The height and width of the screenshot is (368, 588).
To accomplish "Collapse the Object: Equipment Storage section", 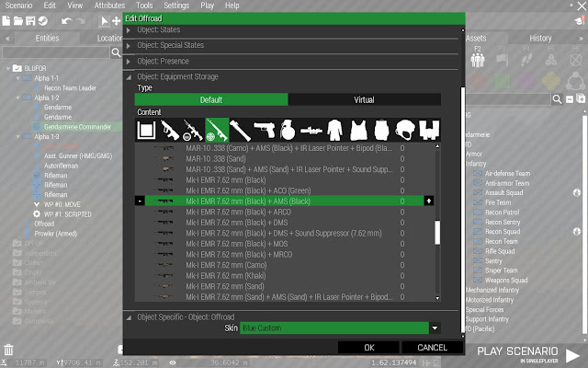I will tap(129, 77).
